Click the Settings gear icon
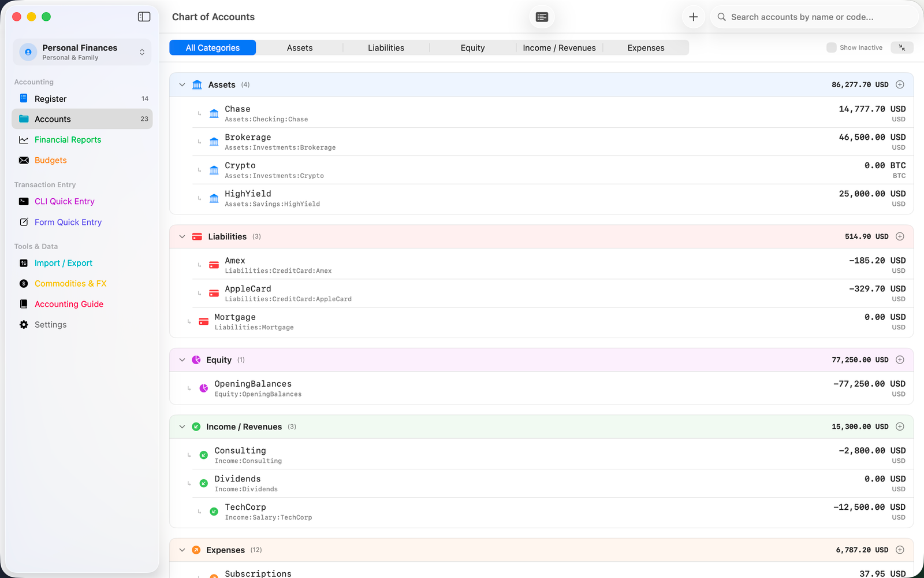Image resolution: width=924 pixels, height=578 pixels. [24, 325]
